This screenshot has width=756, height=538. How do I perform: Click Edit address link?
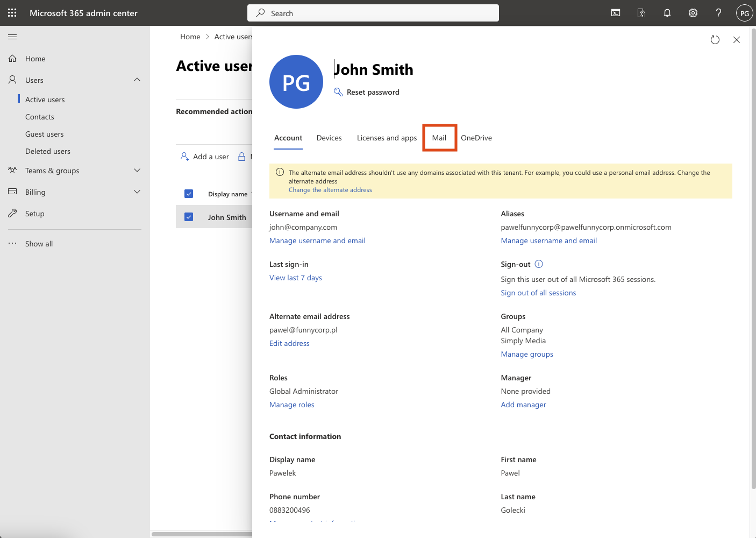click(x=289, y=343)
